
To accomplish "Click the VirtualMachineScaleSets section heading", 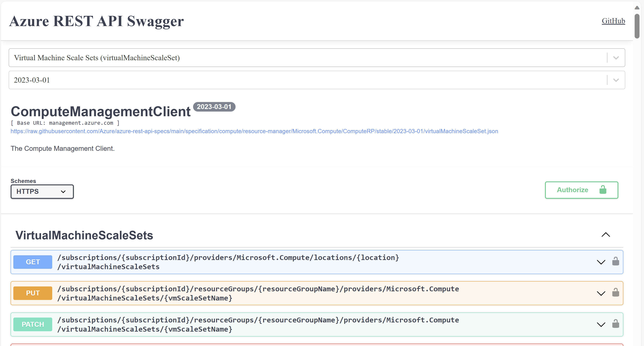I will coord(84,235).
